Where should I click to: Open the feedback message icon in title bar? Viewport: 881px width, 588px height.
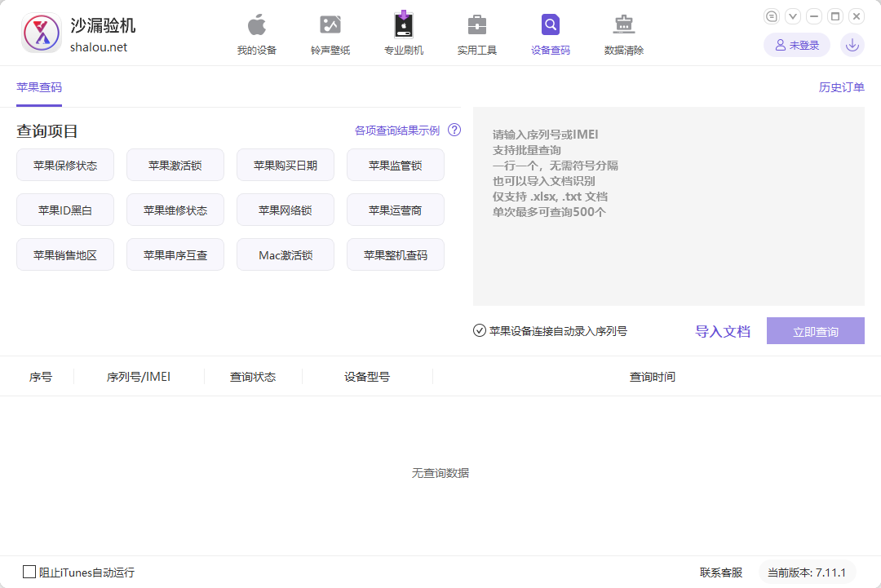click(772, 16)
